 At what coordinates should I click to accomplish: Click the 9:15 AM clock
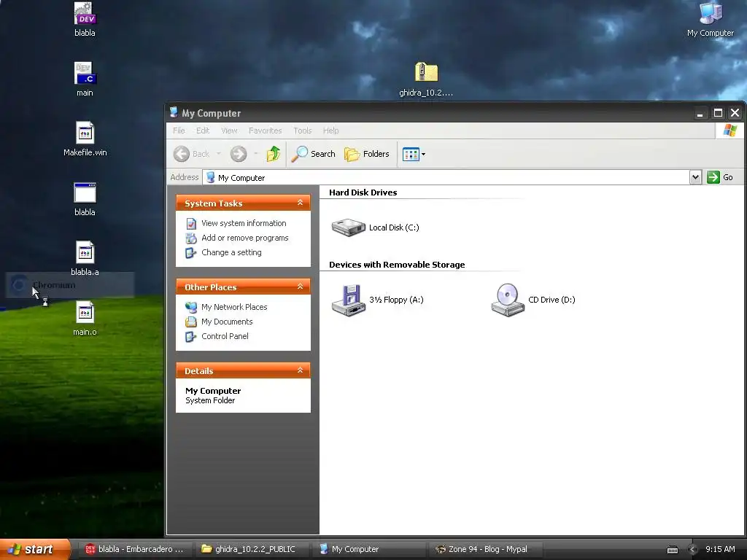[720, 549]
